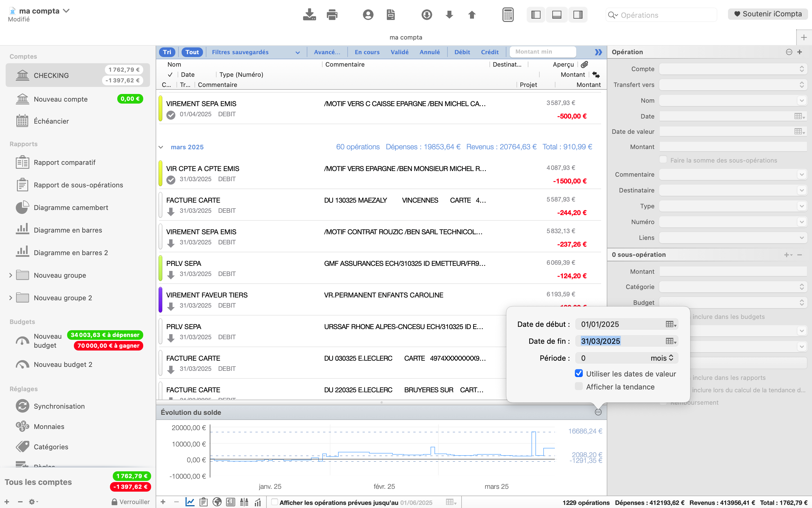812x508 pixels.
Task: Click the growing bar chart icon in bottom bar
Action: [257, 502]
